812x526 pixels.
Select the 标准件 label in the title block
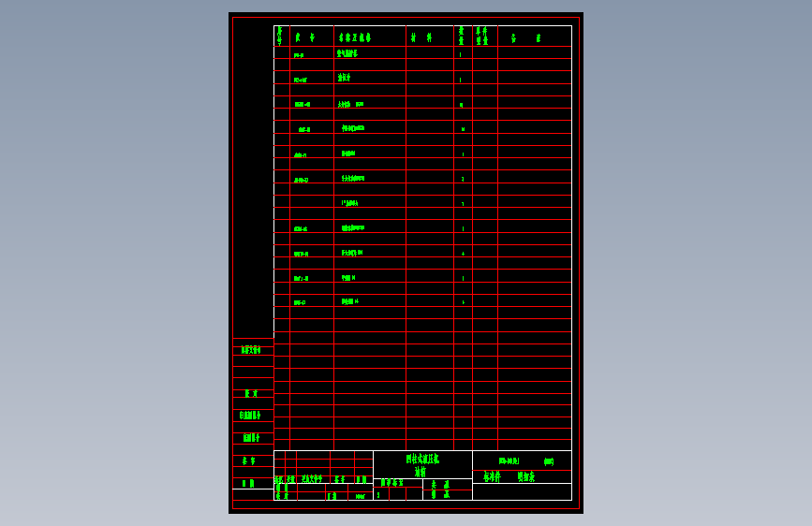492,476
